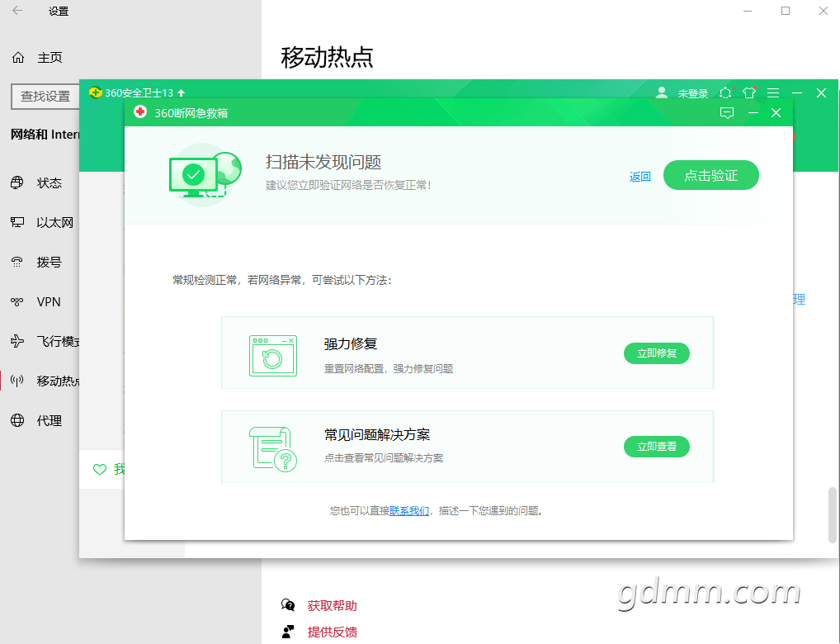Image resolution: width=840 pixels, height=644 pixels.
Task: Click the globe icon beside 状态
Action: coord(17,182)
